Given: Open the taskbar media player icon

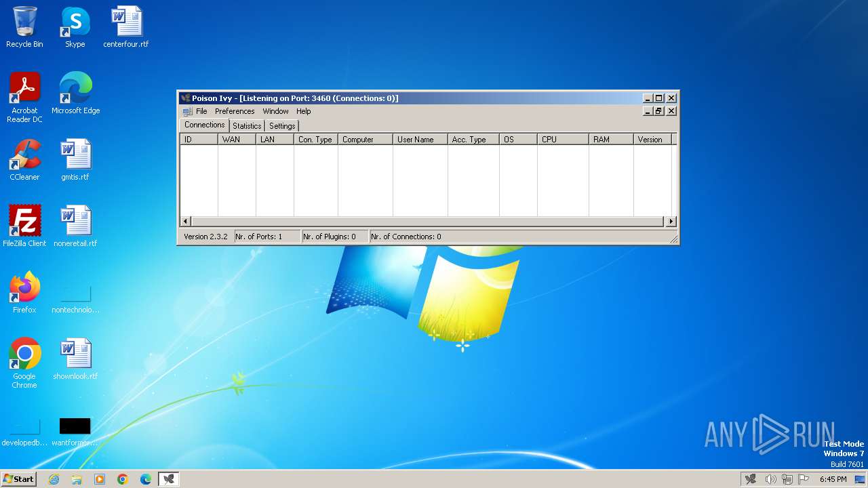Looking at the screenshot, I should [x=100, y=479].
